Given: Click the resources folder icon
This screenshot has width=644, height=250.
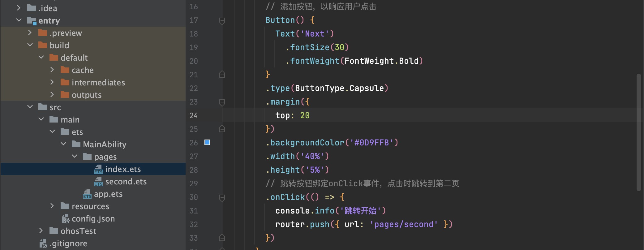Looking at the screenshot, I should coord(65,206).
